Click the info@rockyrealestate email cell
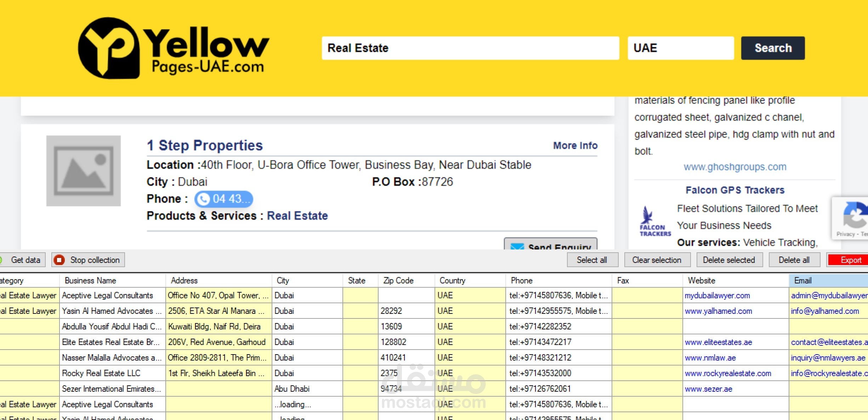 tap(829, 373)
